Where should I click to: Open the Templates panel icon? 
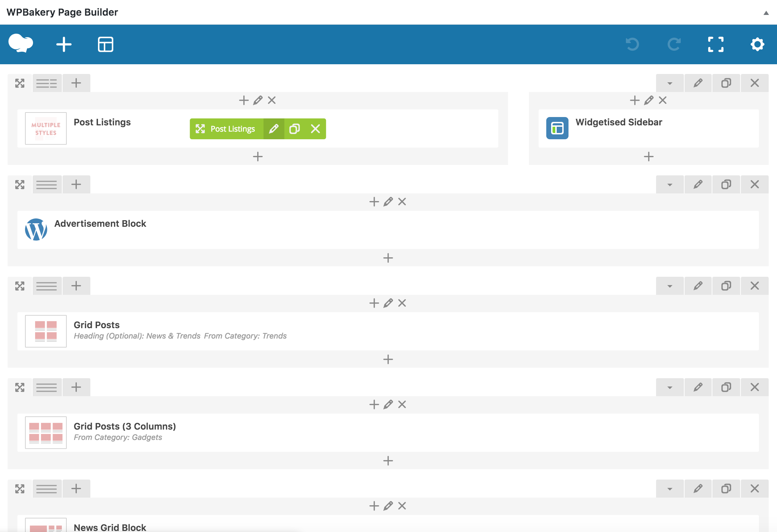(x=106, y=44)
